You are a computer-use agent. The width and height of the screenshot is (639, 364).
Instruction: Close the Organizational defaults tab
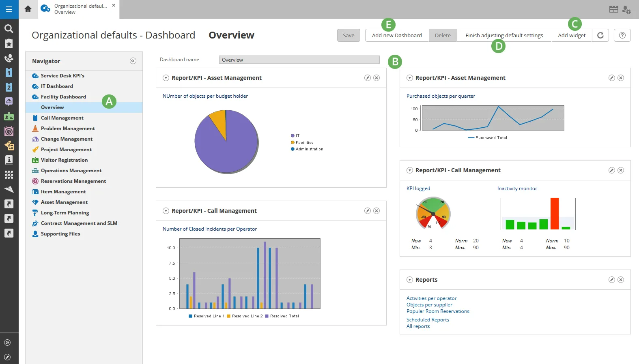click(x=114, y=5)
